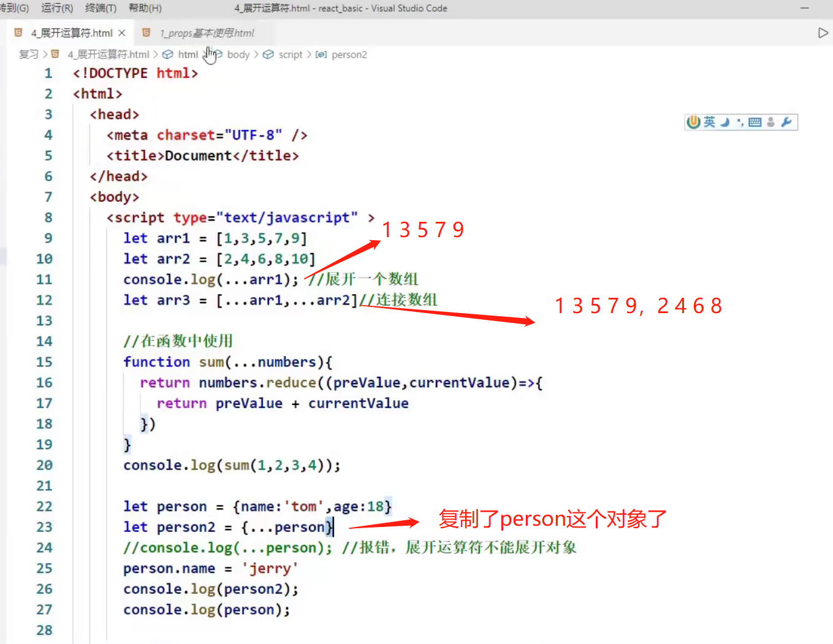833x644 pixels.
Task: Click the script type="text/javascript" line
Action: [241, 218]
